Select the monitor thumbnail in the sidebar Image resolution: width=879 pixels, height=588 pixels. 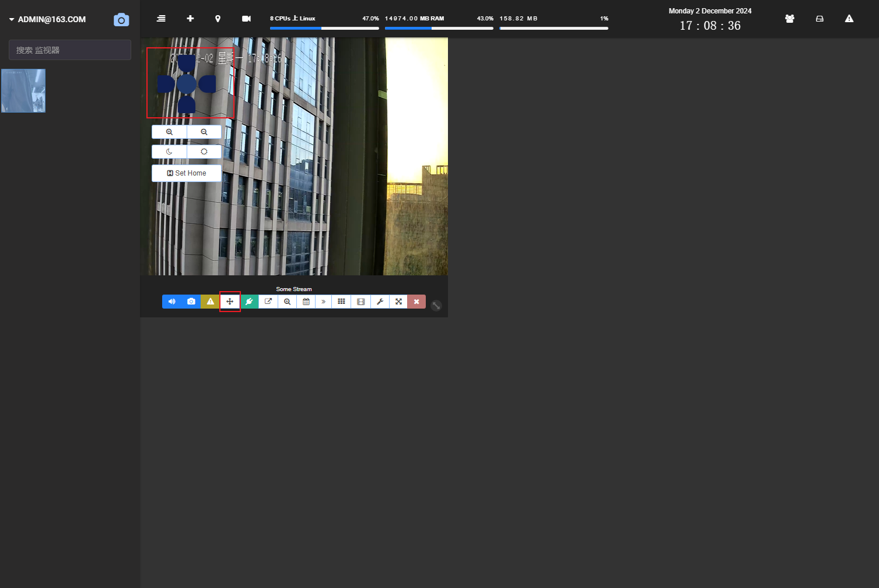coord(23,90)
